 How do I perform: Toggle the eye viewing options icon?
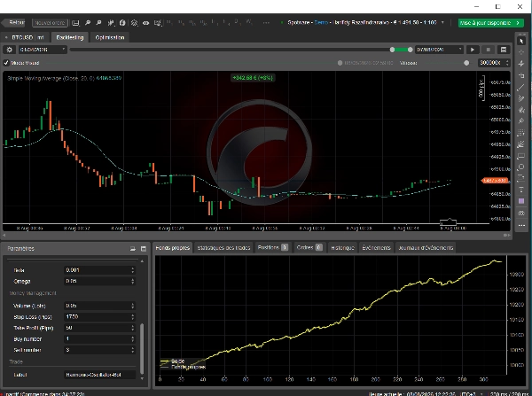146,23
